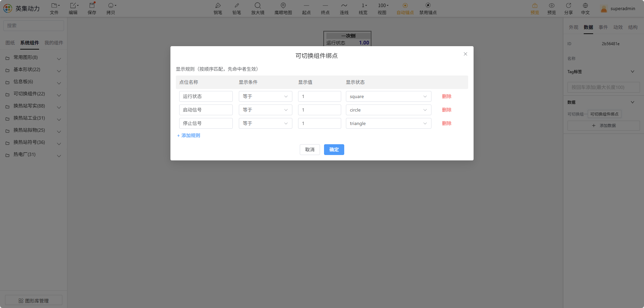Delete the 停止信号 rule row

point(447,123)
